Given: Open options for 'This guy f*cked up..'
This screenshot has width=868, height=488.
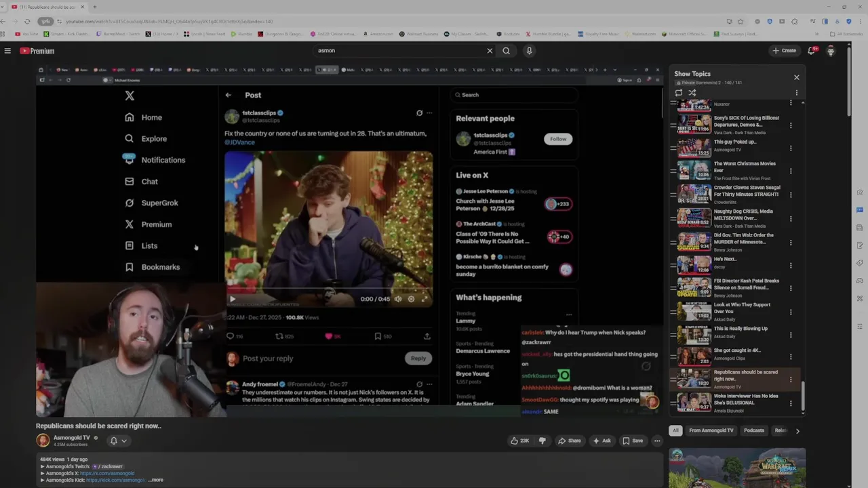Looking at the screenshot, I should [x=791, y=147].
